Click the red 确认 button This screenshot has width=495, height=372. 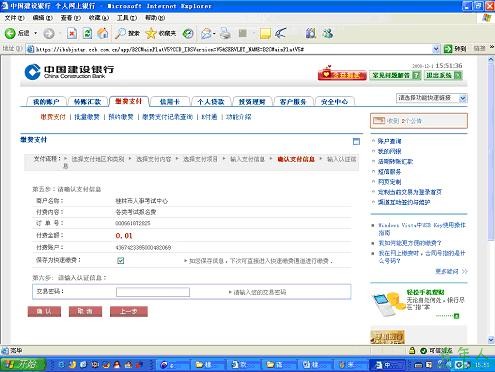[x=44, y=311]
